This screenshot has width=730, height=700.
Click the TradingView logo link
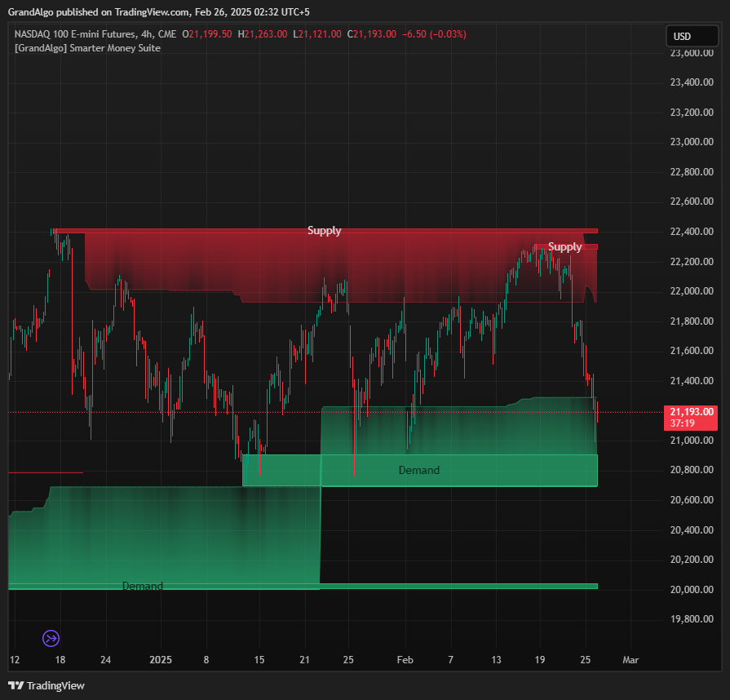[x=46, y=685]
